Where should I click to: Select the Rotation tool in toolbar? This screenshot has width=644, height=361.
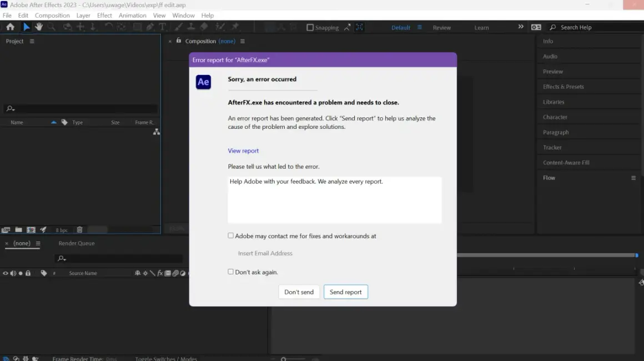pos(108,27)
